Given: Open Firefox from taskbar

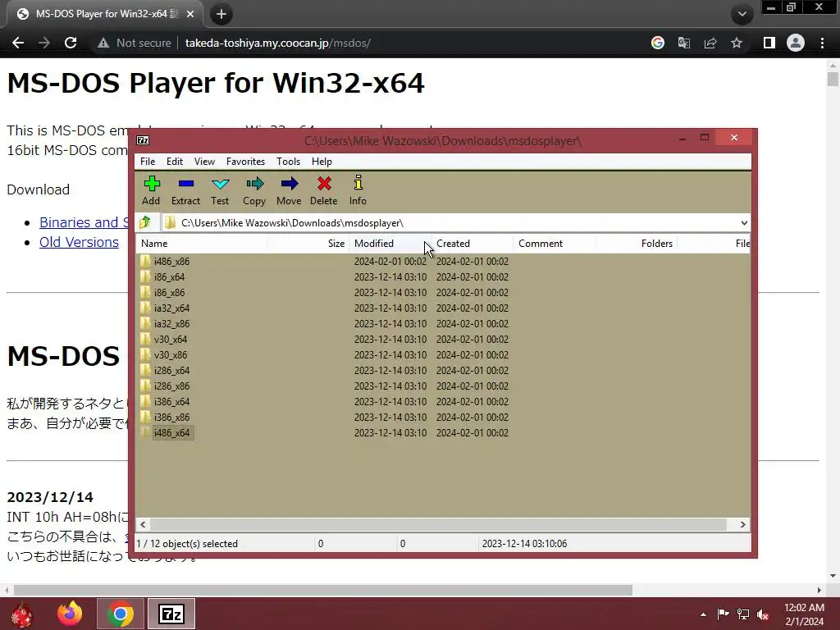Looking at the screenshot, I should [70, 614].
